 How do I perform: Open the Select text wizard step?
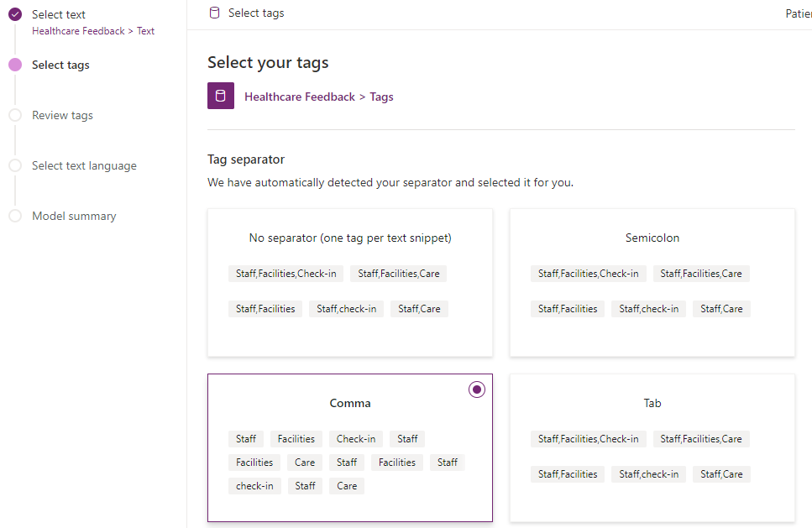tap(59, 14)
